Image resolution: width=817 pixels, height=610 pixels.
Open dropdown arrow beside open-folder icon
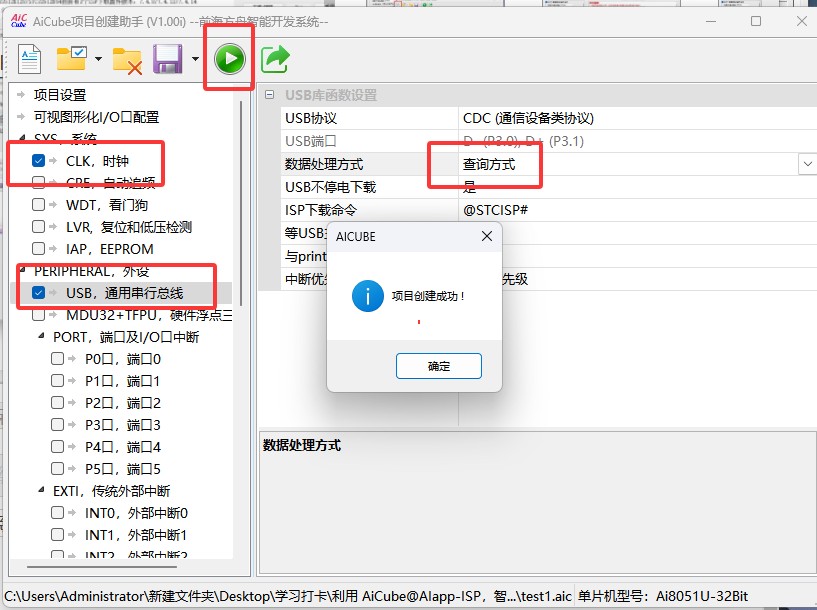coord(98,59)
